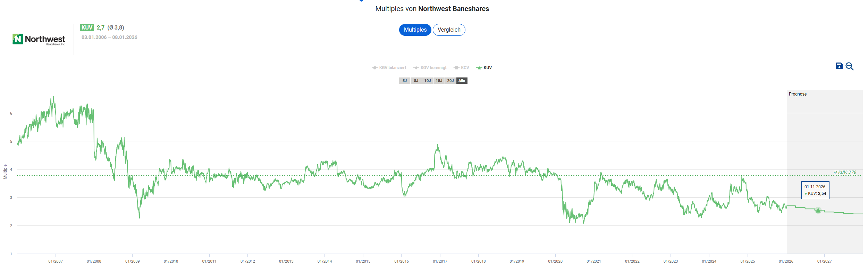Click the Northwest Bancshares logo
The image size is (868, 272).
point(39,40)
